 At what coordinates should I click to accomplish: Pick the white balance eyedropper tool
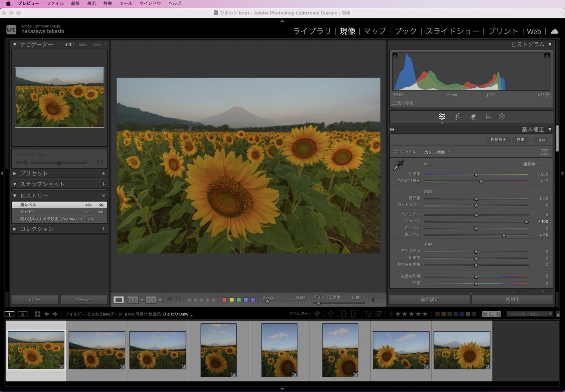tap(399, 165)
